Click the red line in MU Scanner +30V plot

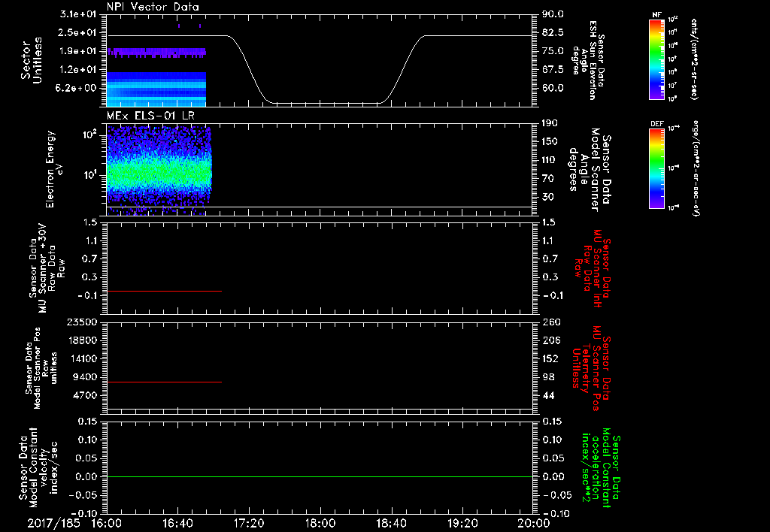(x=165, y=291)
